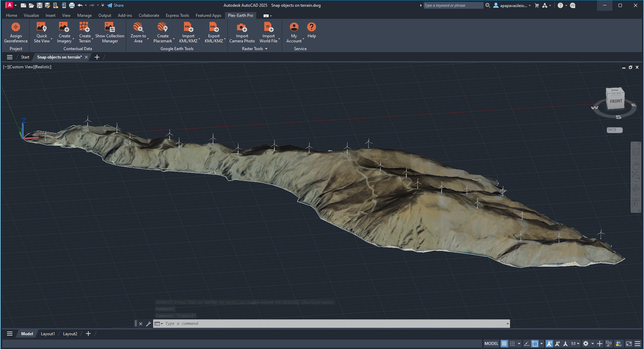The image size is (644, 349).
Task: Click the WCS coordinate system button
Action: point(614,130)
